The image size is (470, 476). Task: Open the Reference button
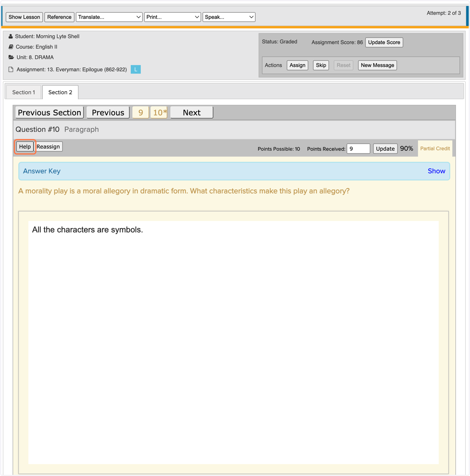59,17
